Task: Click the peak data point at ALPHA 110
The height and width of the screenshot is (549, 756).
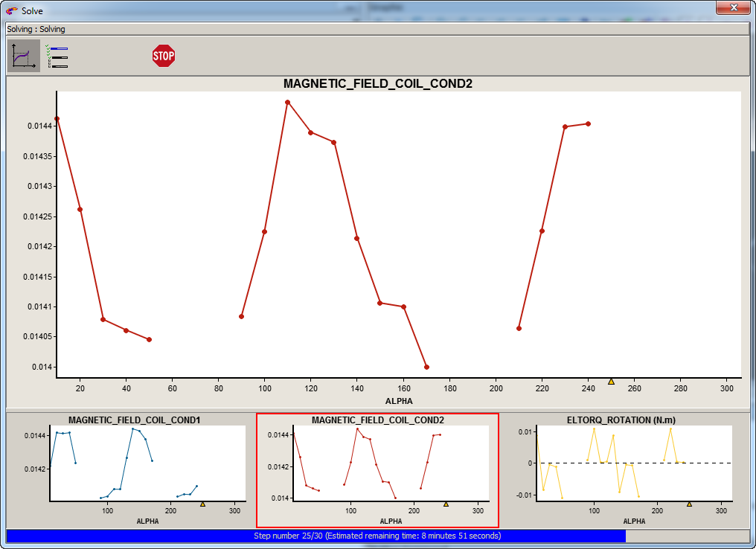Action: click(287, 103)
